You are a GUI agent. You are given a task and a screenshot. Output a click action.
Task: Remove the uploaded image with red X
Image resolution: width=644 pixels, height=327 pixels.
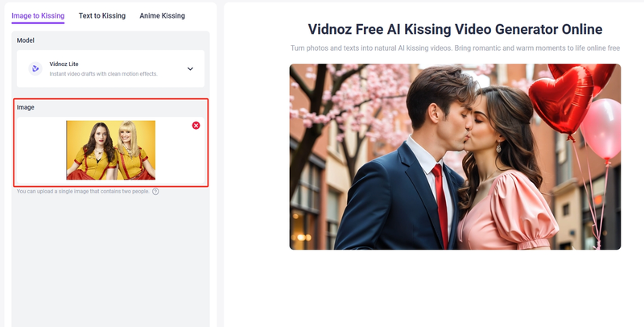click(196, 126)
